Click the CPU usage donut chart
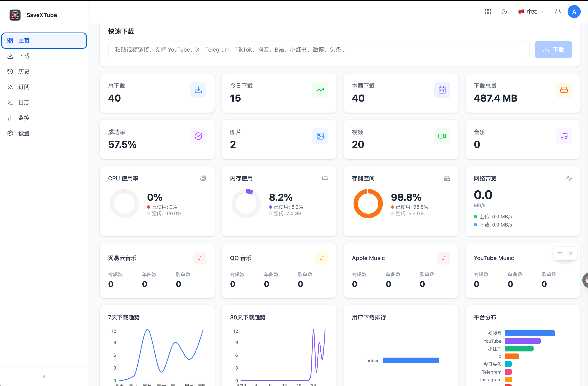Image resolution: width=588 pixels, height=386 pixels. coord(124,204)
